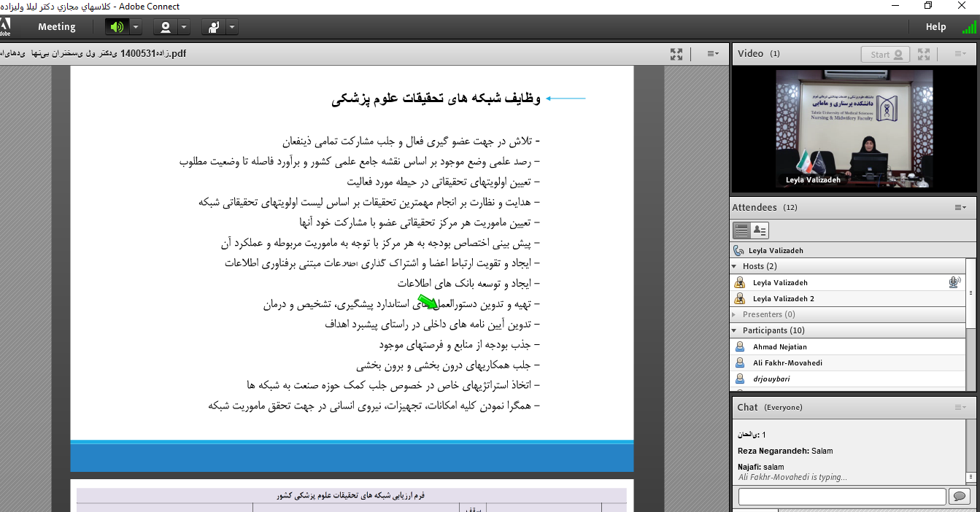Screen dimensions: 980x512
Task: Open the webcam options dropdown arrow
Action: pyautogui.click(x=184, y=27)
